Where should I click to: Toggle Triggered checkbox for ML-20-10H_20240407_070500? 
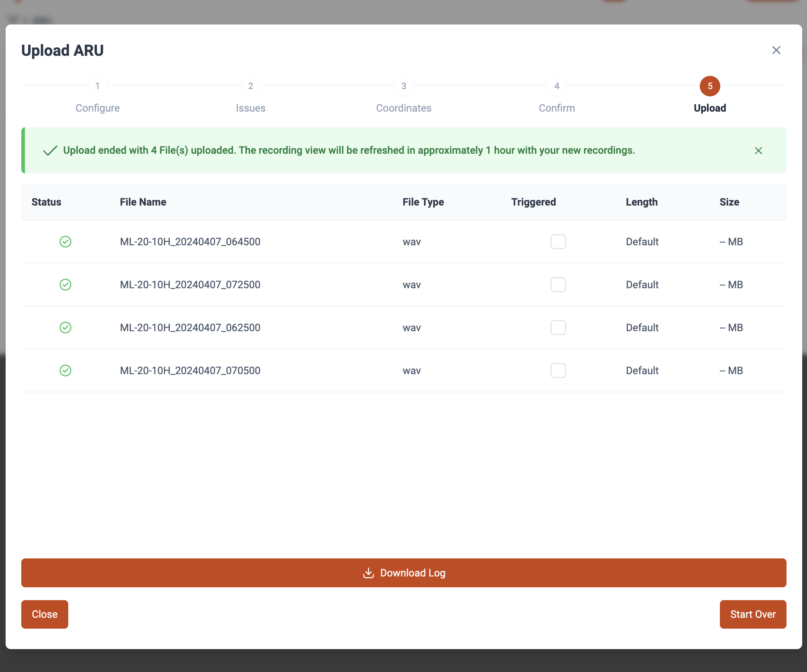click(x=558, y=371)
